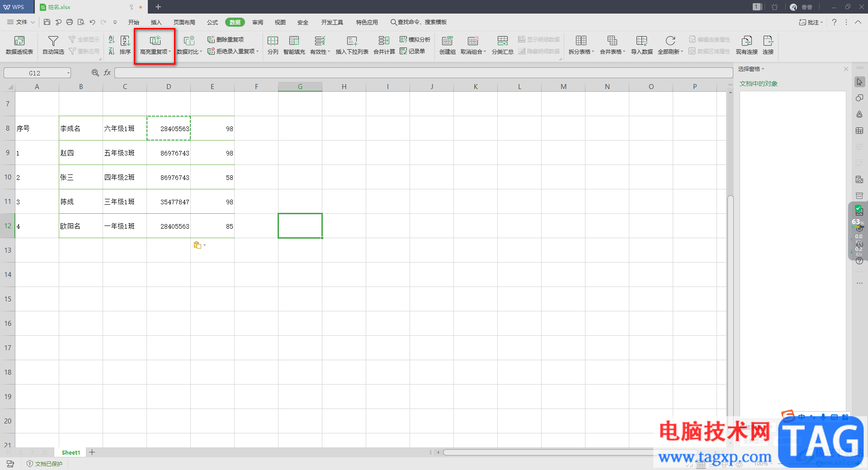Sort ascending with the A-Z icon
Viewport: 868px width, 470px height.
pyautogui.click(x=112, y=40)
